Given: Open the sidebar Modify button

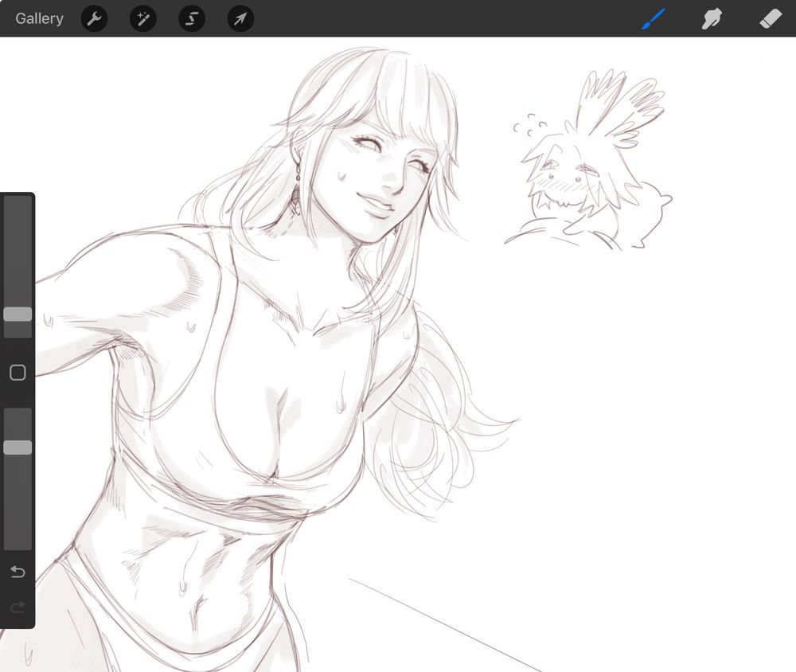Looking at the screenshot, I should tap(18, 372).
